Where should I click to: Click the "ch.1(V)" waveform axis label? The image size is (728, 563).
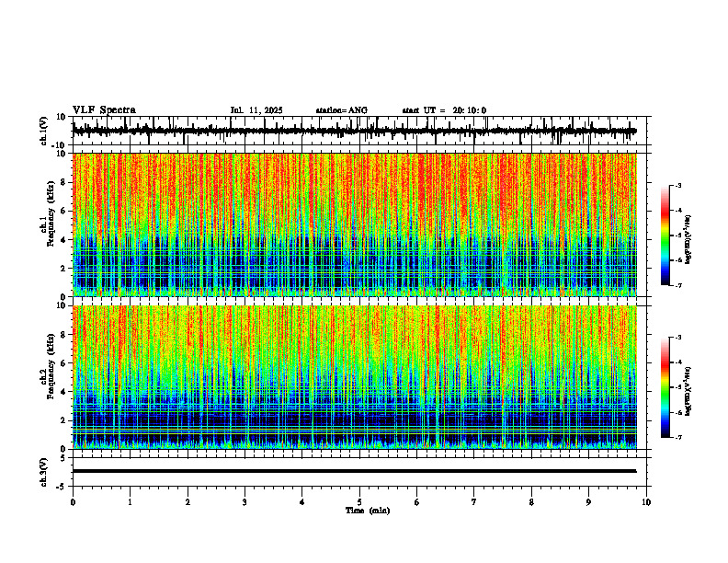pyautogui.click(x=44, y=131)
